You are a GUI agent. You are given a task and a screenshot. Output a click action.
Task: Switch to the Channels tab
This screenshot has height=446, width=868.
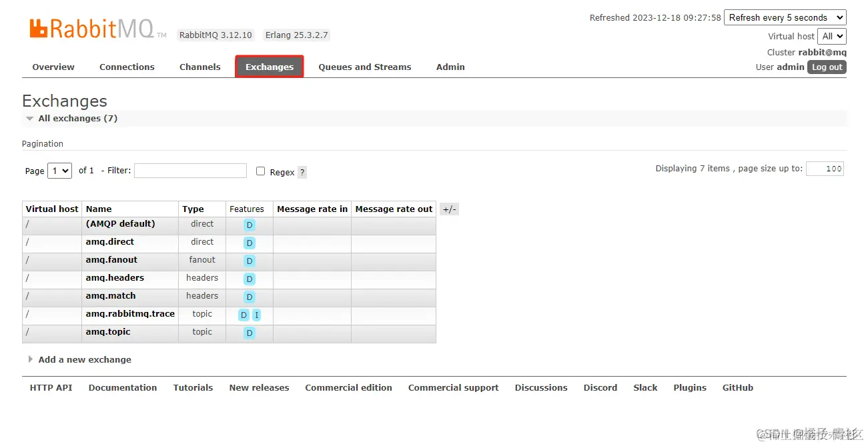tap(200, 67)
